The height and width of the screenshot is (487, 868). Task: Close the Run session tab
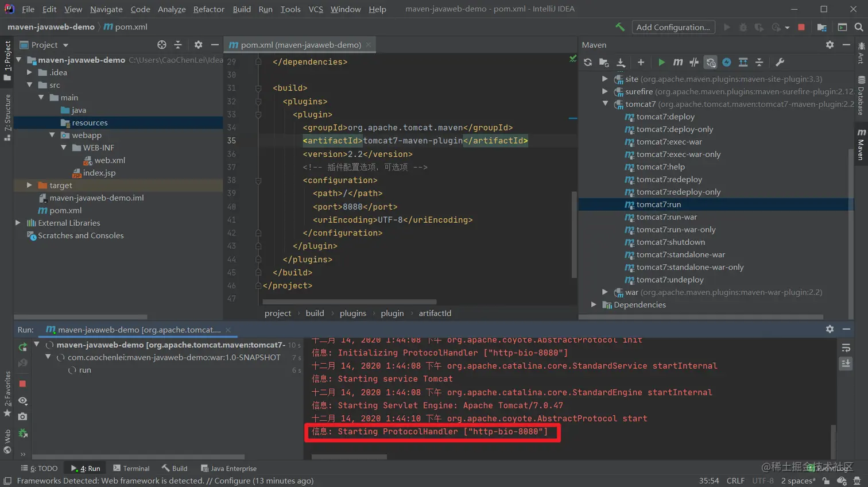point(228,330)
